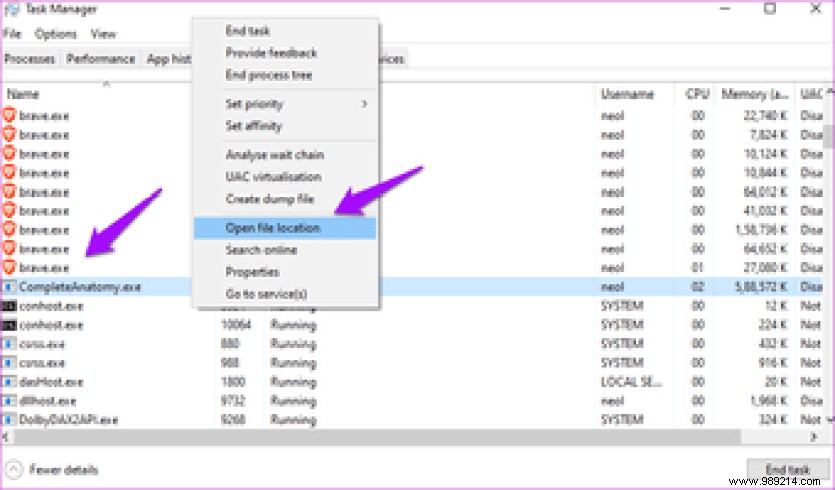Select the CompleteAnatomy.exe process name
Viewport: 835px width, 490px height.
(80, 287)
